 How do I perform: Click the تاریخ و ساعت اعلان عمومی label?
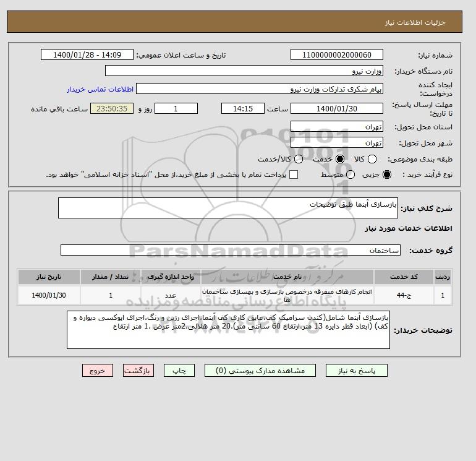(181, 55)
